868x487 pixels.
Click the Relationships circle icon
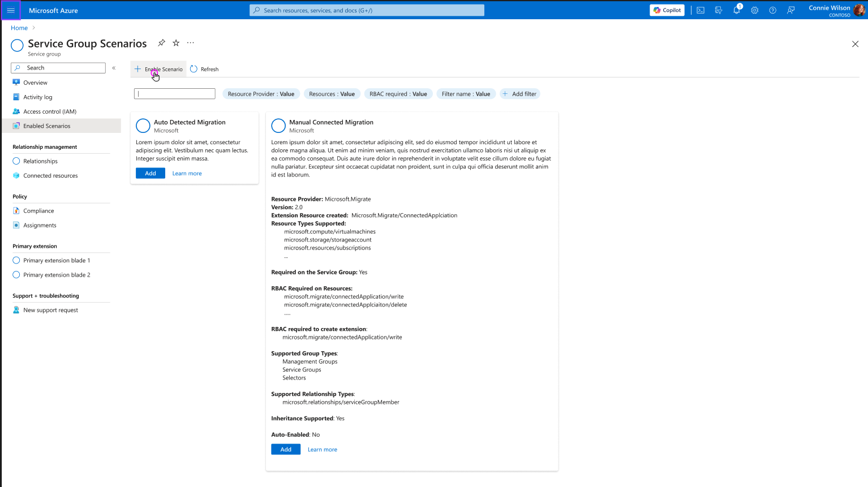pyautogui.click(x=16, y=161)
